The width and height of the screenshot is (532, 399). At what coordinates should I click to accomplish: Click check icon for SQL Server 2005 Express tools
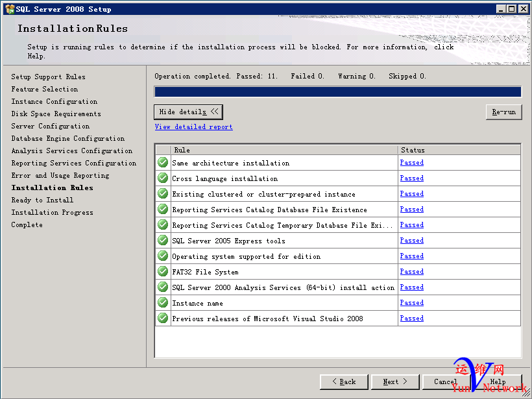coord(163,241)
